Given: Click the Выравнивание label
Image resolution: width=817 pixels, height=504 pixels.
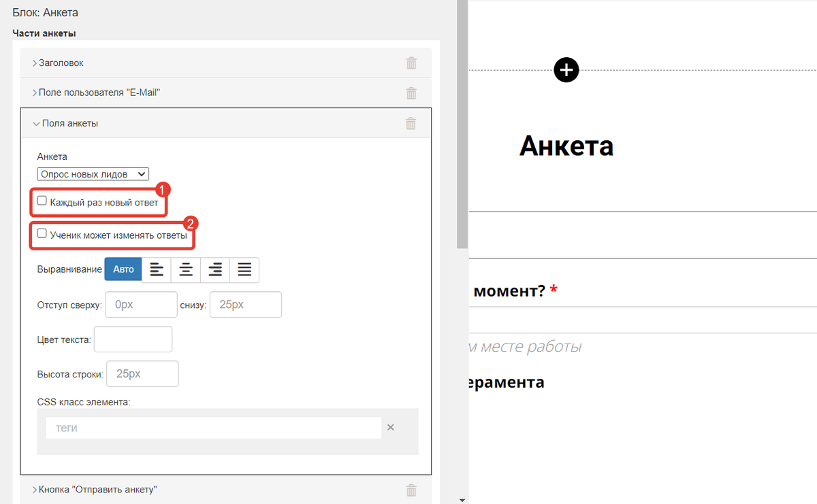Looking at the screenshot, I should coord(69,269).
